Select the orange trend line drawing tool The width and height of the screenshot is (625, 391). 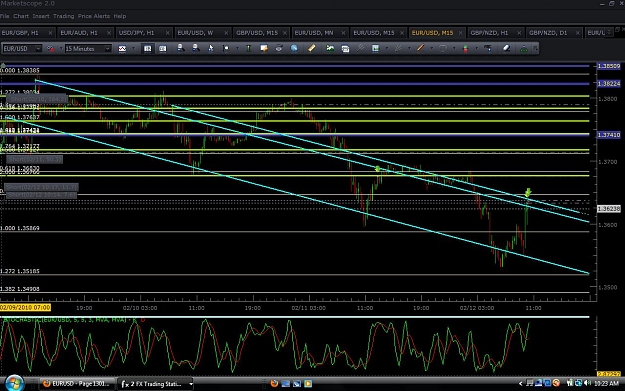(420, 48)
